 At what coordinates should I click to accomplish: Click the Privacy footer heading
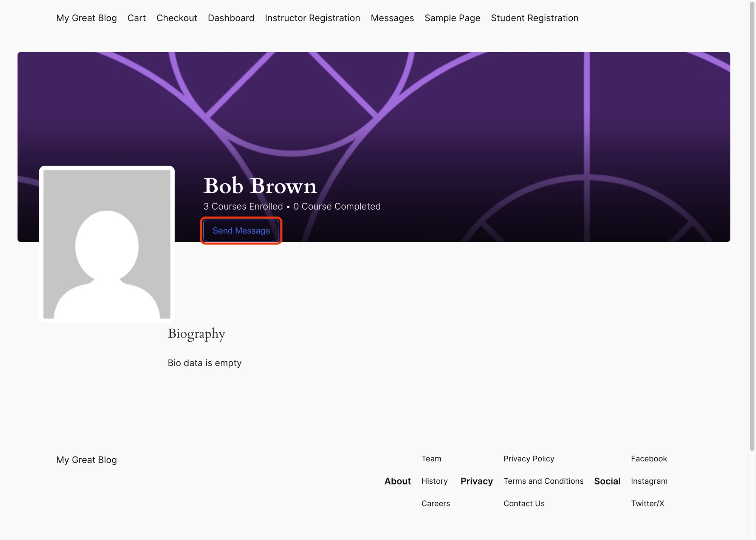(477, 481)
